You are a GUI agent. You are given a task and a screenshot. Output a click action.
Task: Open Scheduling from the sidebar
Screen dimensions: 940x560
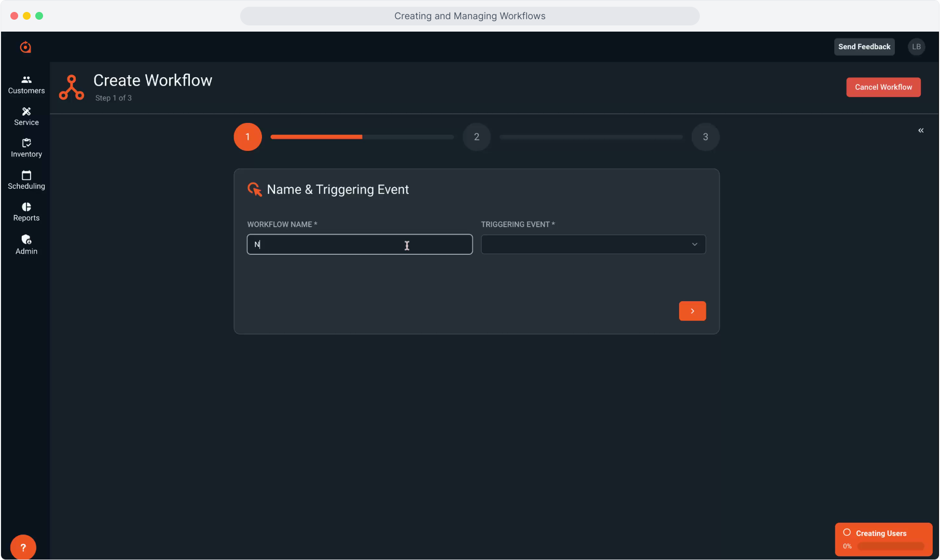point(26,180)
